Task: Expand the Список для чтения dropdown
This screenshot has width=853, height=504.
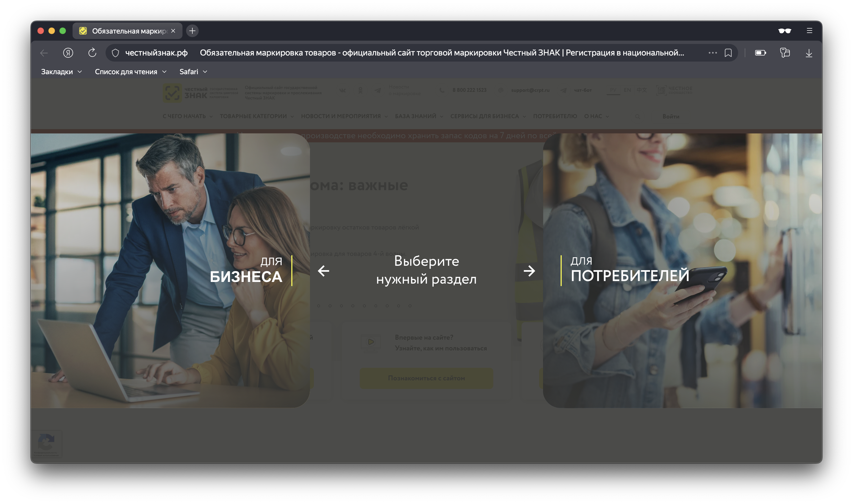Action: 130,72
